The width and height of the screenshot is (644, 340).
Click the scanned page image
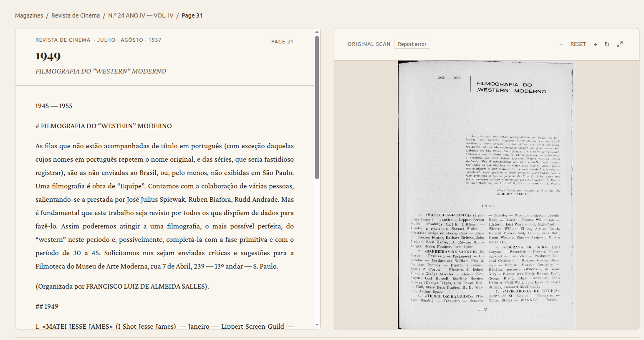pos(487,195)
